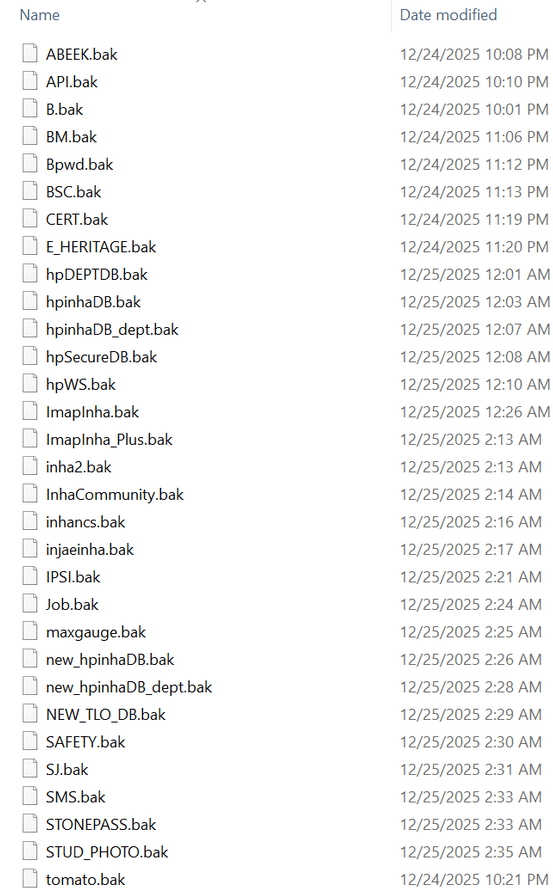Viewport: 553px width, 888px height.
Task: Select the hpSecureDB.bak file icon
Action: click(x=30, y=356)
